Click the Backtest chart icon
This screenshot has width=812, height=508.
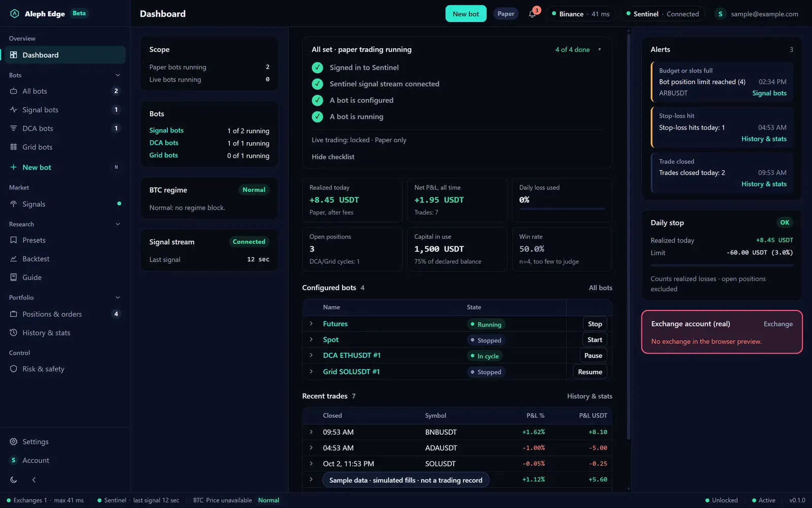(x=14, y=259)
